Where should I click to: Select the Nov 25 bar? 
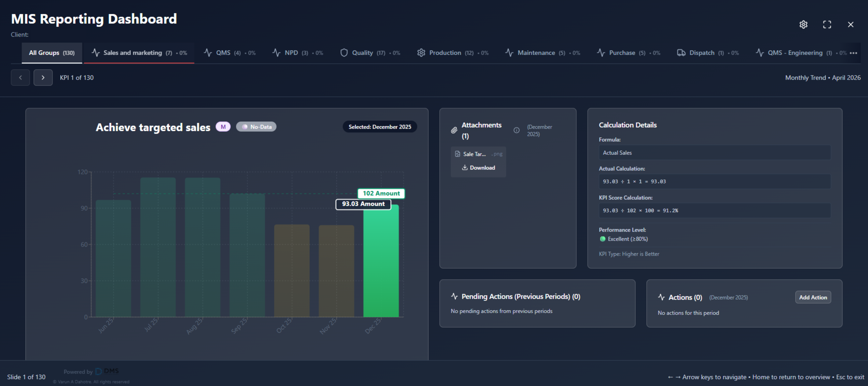tap(336, 271)
